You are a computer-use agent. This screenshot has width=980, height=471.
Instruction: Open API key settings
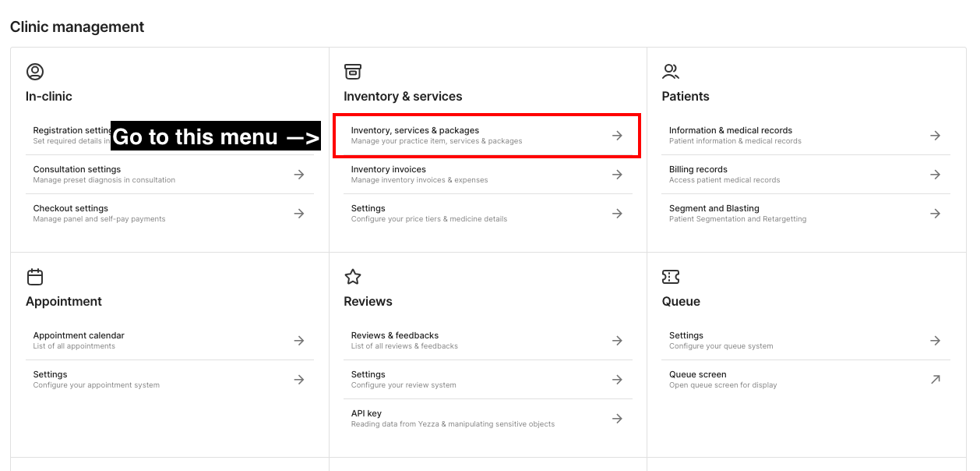point(488,419)
